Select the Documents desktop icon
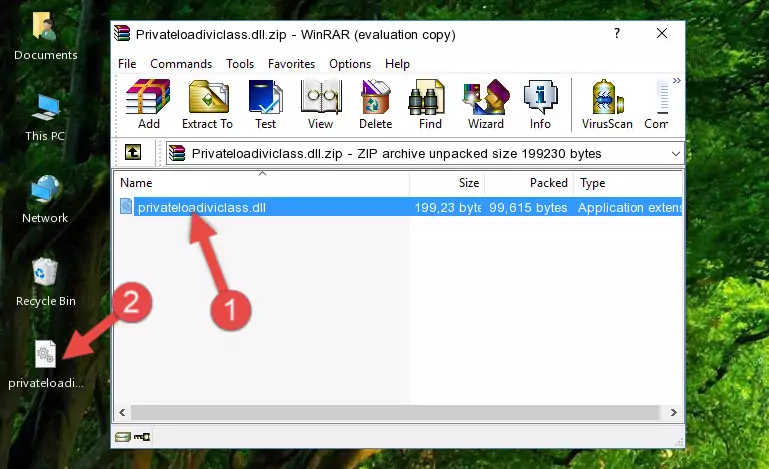Image resolution: width=769 pixels, height=469 pixels. pos(45,36)
